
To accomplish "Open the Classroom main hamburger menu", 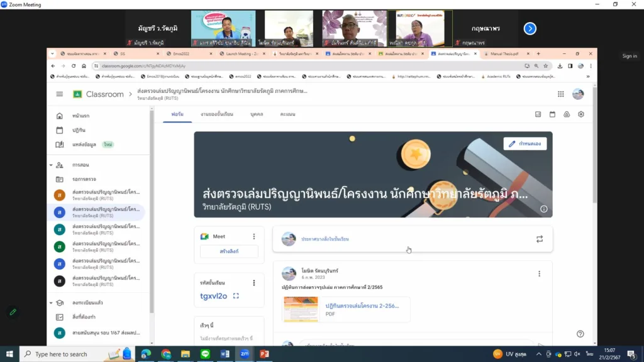I will [60, 94].
